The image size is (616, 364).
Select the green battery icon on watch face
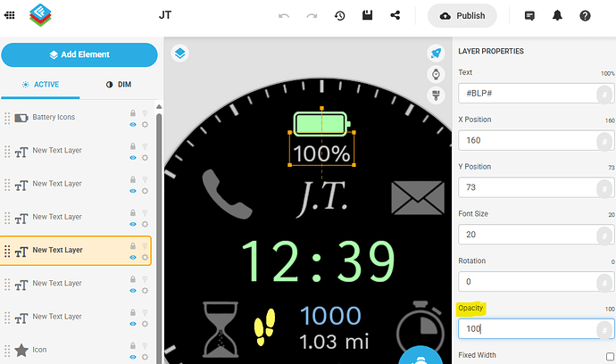coord(321,124)
